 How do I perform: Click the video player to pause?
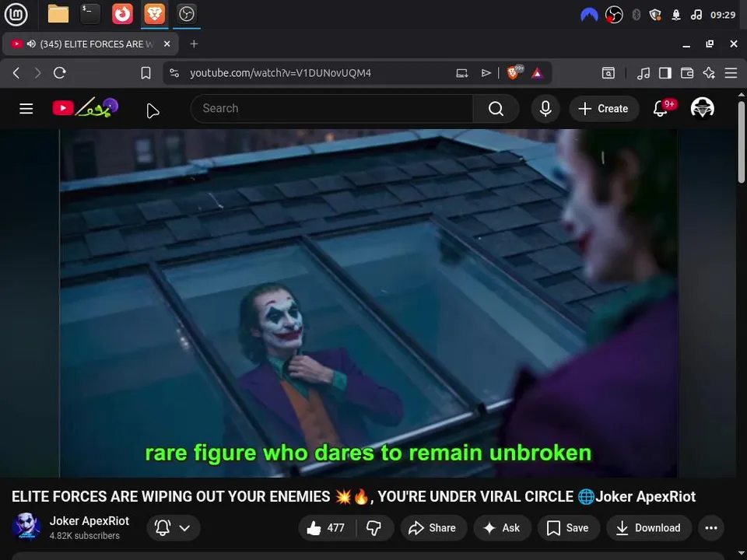point(368,303)
